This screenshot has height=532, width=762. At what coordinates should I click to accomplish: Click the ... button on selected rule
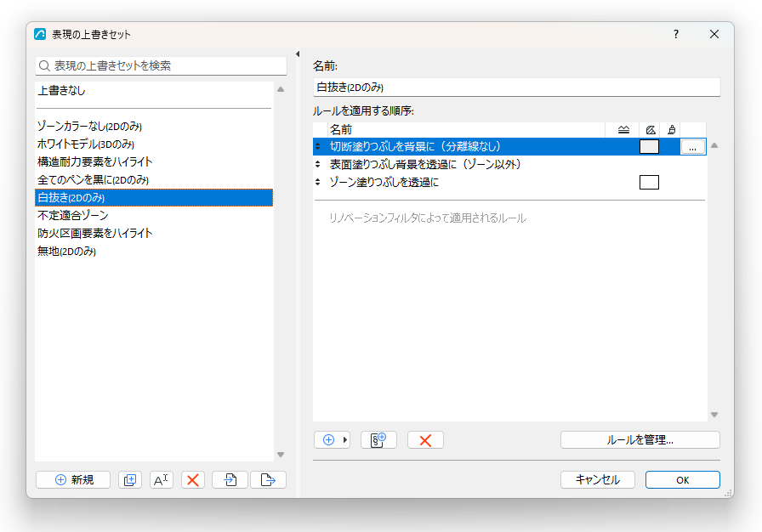click(692, 146)
